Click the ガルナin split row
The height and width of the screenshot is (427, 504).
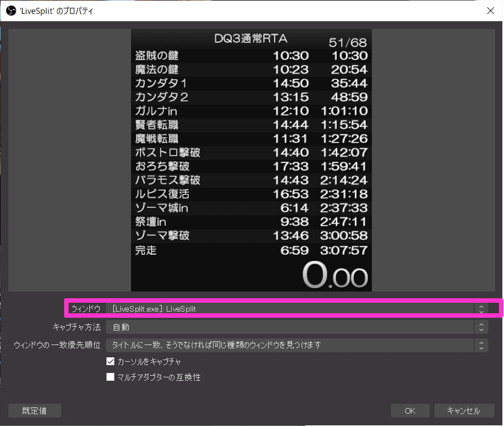[x=251, y=111]
